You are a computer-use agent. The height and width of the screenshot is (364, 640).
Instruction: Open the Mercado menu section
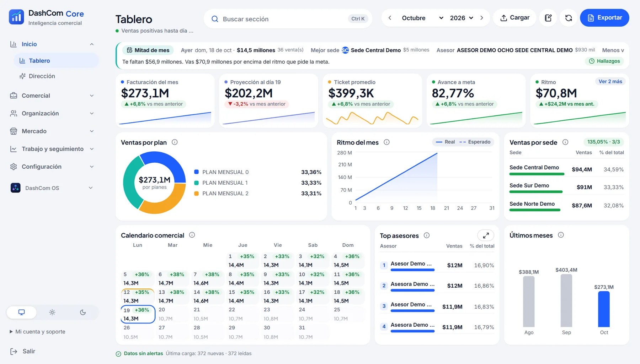(52, 131)
